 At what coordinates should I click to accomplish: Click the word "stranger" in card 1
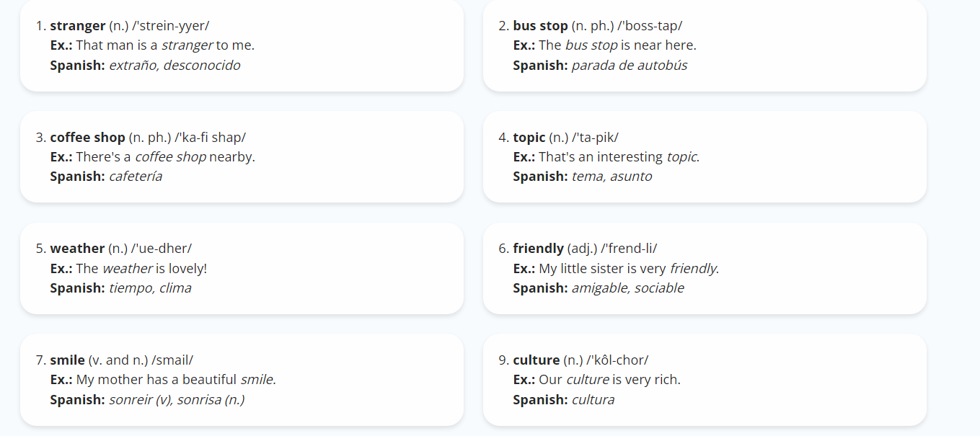tap(78, 26)
